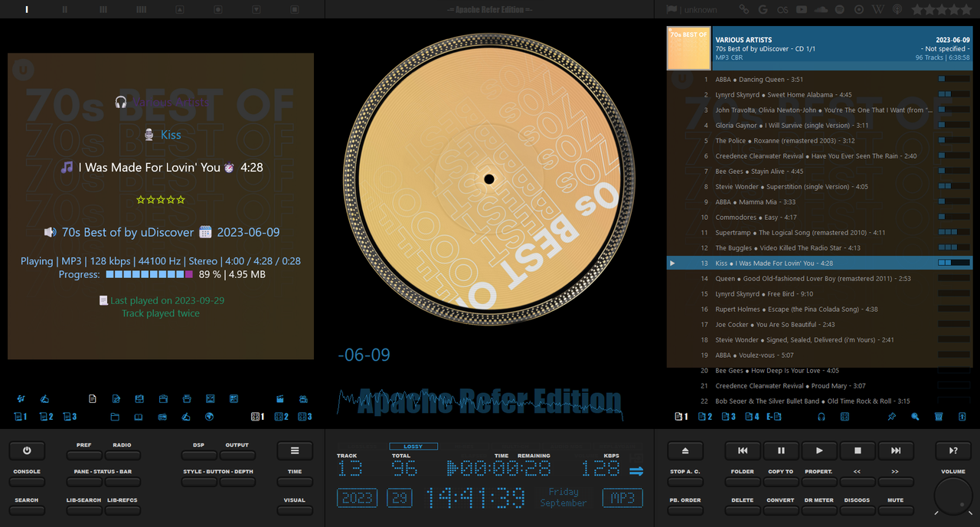This screenshot has width=980, height=527.
Task: Click the eject open button
Action: [685, 450]
